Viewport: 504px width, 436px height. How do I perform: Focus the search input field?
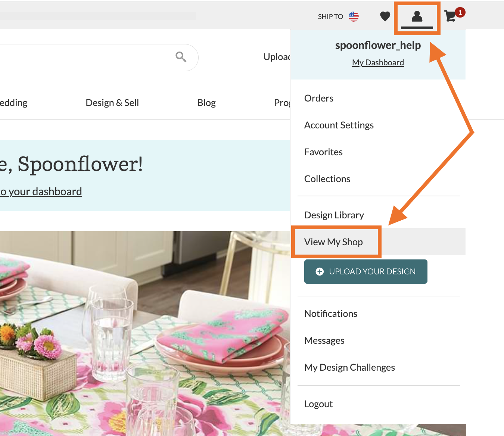point(99,57)
